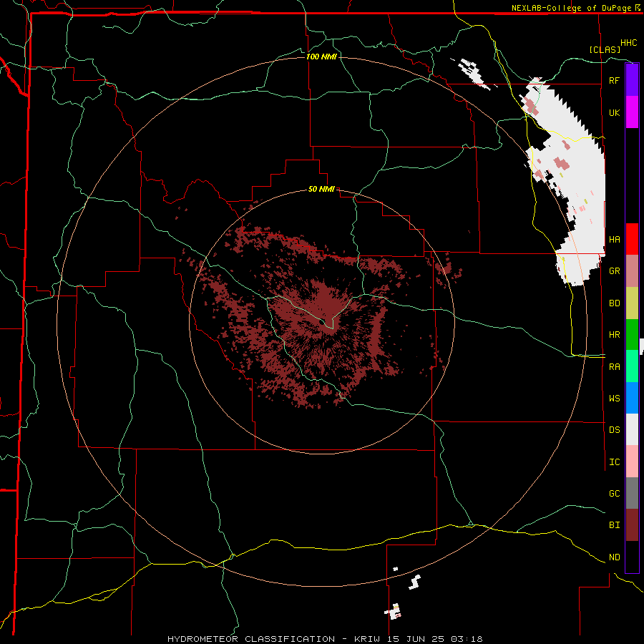Click the 'HR' legend label
Screen dimensions: 644x644
pos(614,335)
